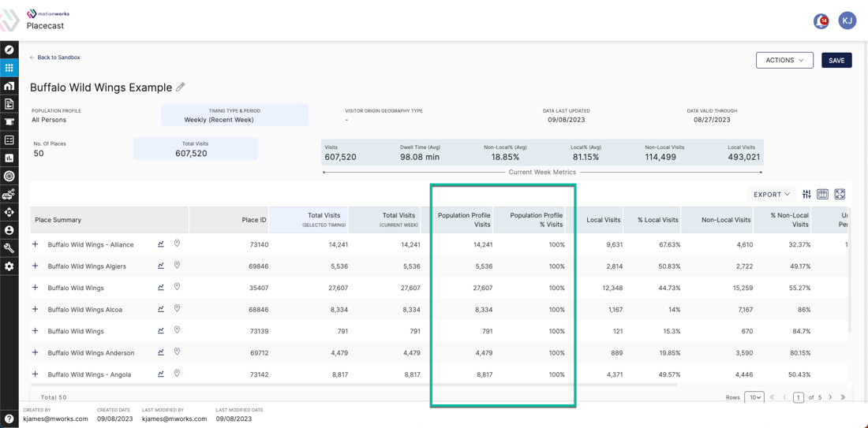The image size is (868, 428).
Task: Expand the Buffalo Wild Wings - Alliance row
Action: (36, 244)
